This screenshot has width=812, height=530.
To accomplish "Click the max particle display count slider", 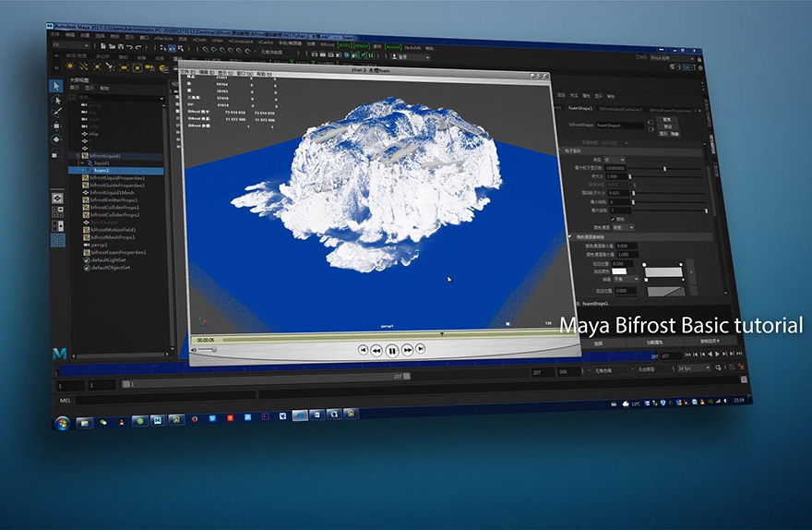I will point(665,169).
